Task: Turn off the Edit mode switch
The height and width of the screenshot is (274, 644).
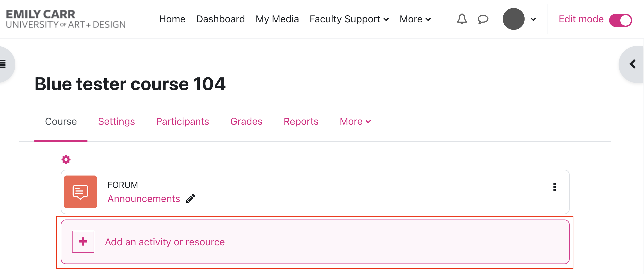Action: tap(620, 20)
